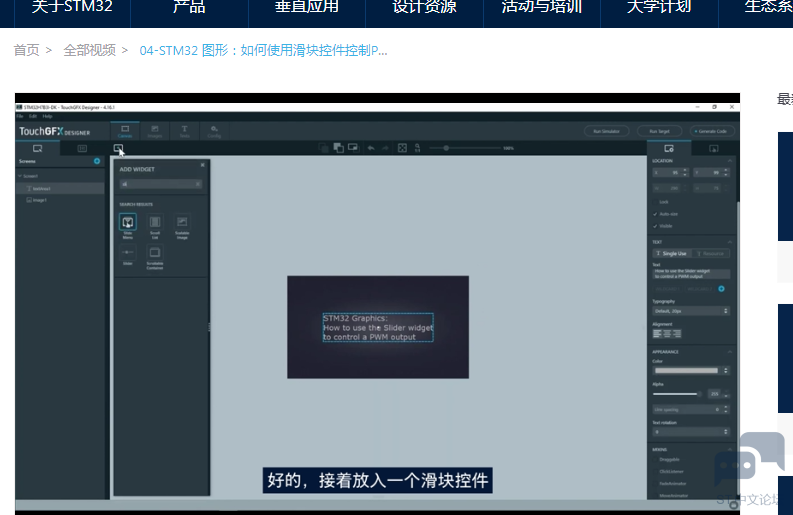Click the zoom 1:1 reset icon
The width and height of the screenshot is (793, 515).
pyautogui.click(x=417, y=148)
